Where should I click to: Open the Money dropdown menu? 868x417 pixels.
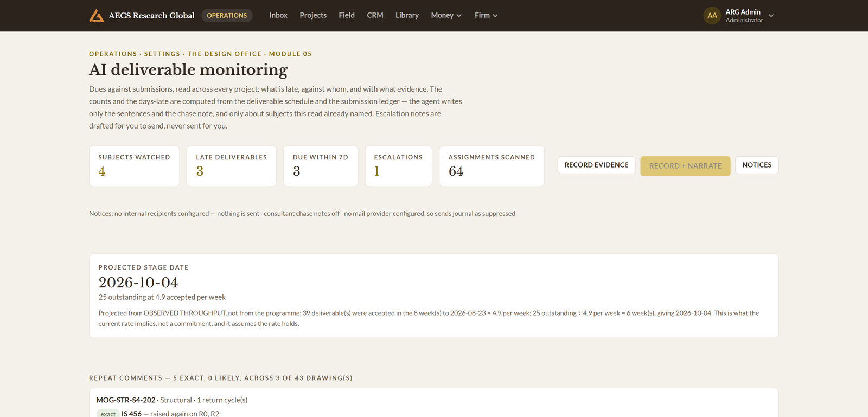(x=446, y=15)
